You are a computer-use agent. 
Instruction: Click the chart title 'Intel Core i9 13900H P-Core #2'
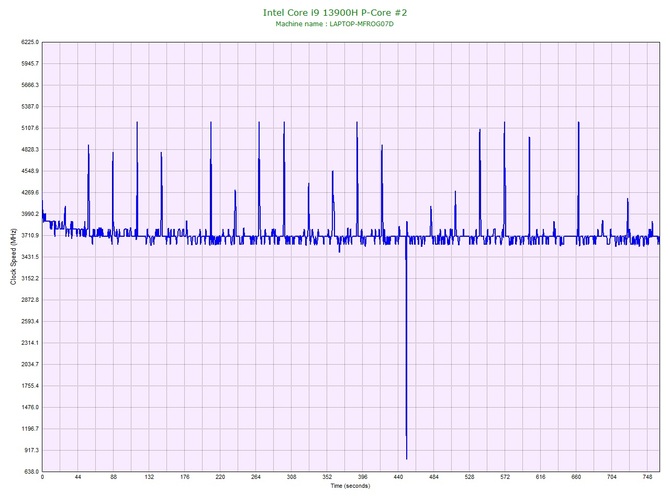tap(335, 12)
